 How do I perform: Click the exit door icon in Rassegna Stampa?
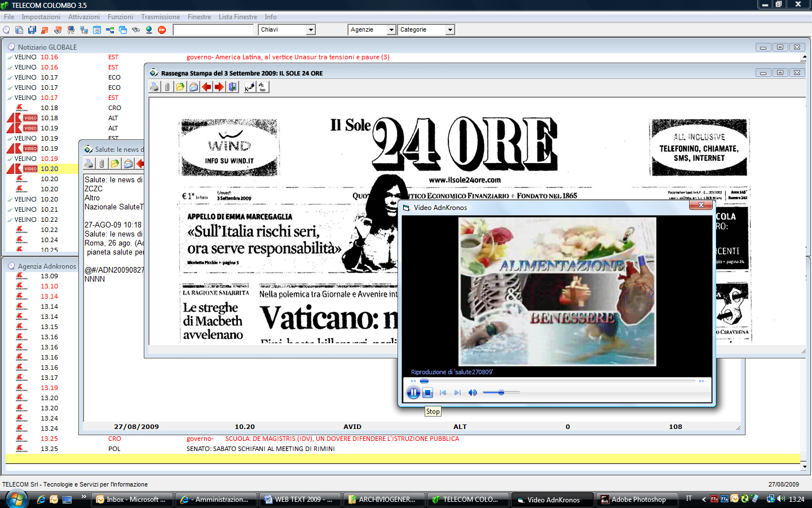(232, 87)
